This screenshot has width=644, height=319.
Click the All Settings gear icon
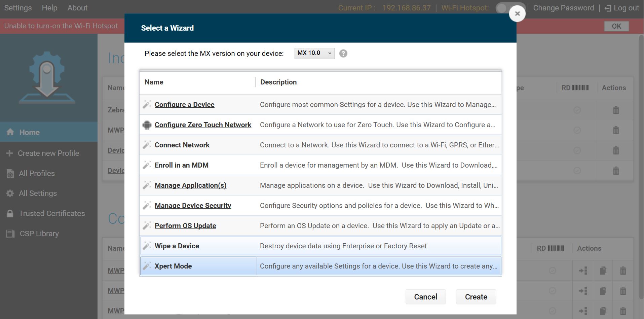pos(10,193)
